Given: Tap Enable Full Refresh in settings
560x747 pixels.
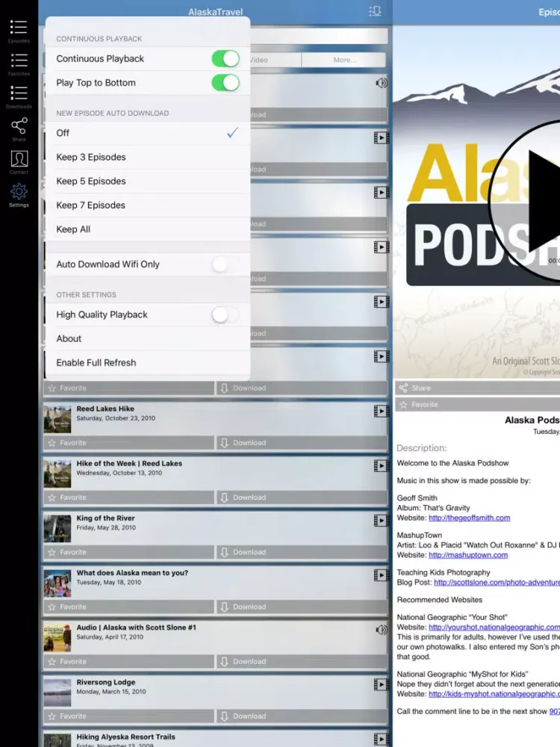Looking at the screenshot, I should click(148, 362).
